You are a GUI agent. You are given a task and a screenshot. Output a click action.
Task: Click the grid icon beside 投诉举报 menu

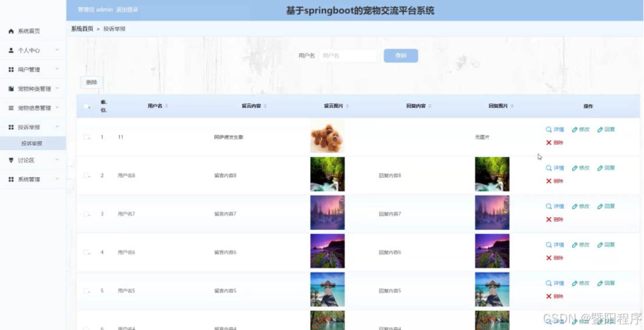click(11, 127)
